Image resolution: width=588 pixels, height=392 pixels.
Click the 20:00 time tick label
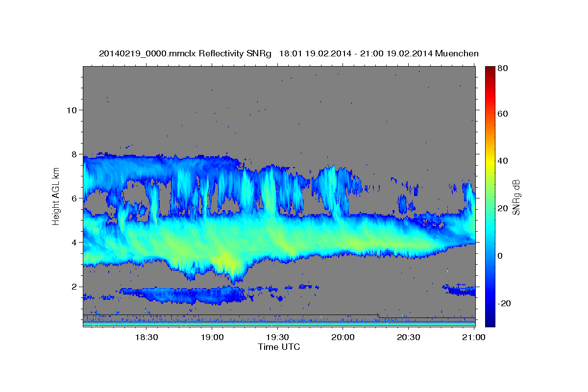pyautogui.click(x=343, y=337)
